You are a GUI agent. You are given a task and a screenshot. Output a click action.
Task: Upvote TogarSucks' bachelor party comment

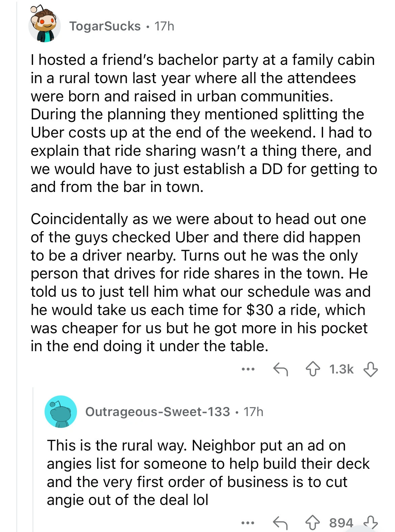click(313, 369)
